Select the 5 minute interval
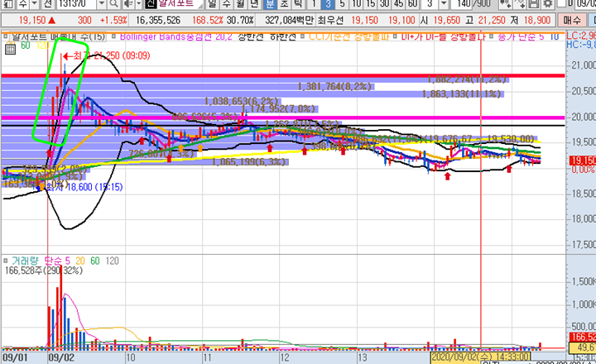This screenshot has height=364, width=596. (x=342, y=4)
